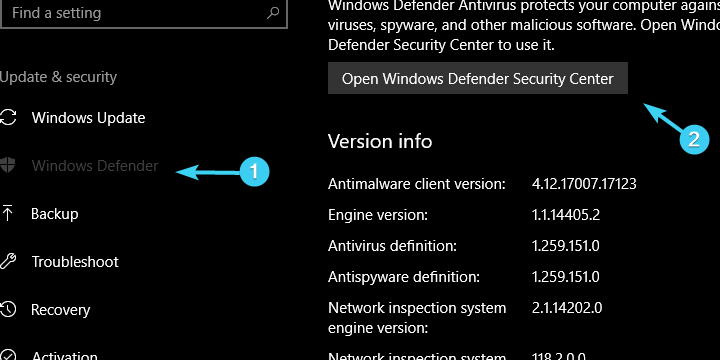Switch to the Recovery section label
Image resolution: width=720 pixels, height=360 pixels.
click(x=61, y=310)
